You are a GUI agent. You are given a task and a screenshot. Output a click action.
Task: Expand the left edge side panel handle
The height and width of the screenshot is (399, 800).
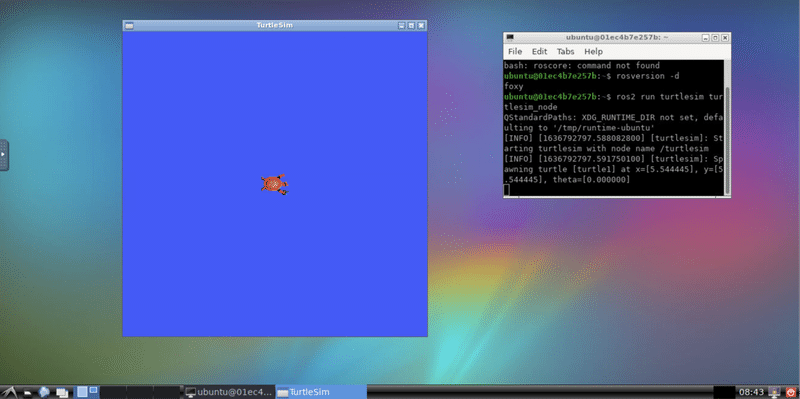4,155
